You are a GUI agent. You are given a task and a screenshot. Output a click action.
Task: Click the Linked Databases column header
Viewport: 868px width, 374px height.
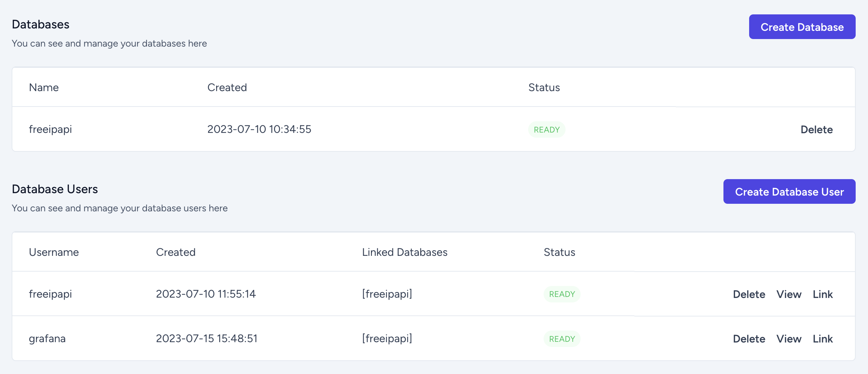pyautogui.click(x=405, y=252)
